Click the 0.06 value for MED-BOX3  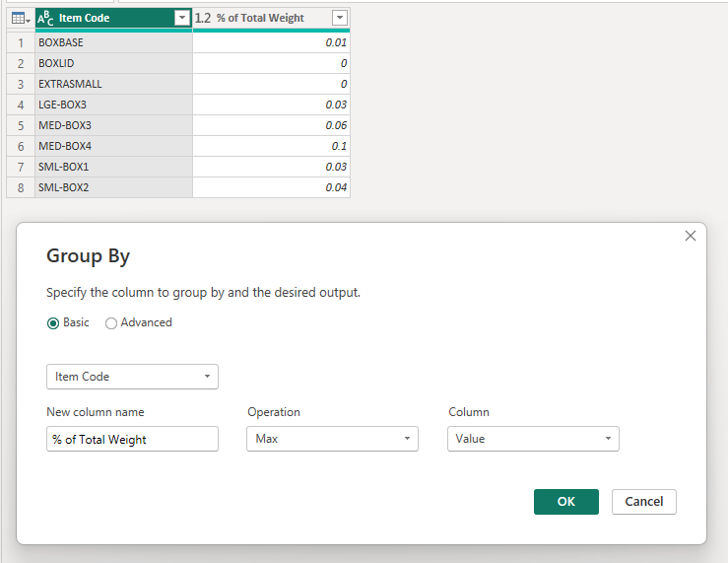click(271, 125)
